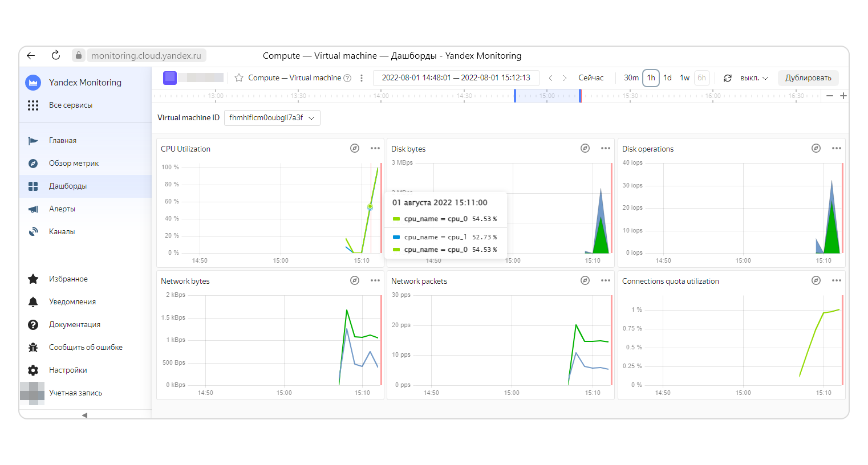Select the 1h time range preset
The image size is (868, 465).
pyautogui.click(x=651, y=78)
